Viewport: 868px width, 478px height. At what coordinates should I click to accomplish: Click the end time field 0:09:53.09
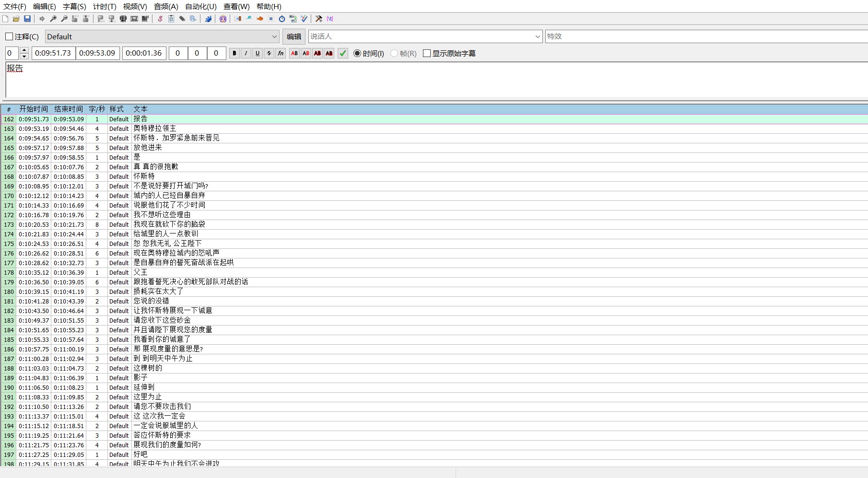[x=97, y=53]
